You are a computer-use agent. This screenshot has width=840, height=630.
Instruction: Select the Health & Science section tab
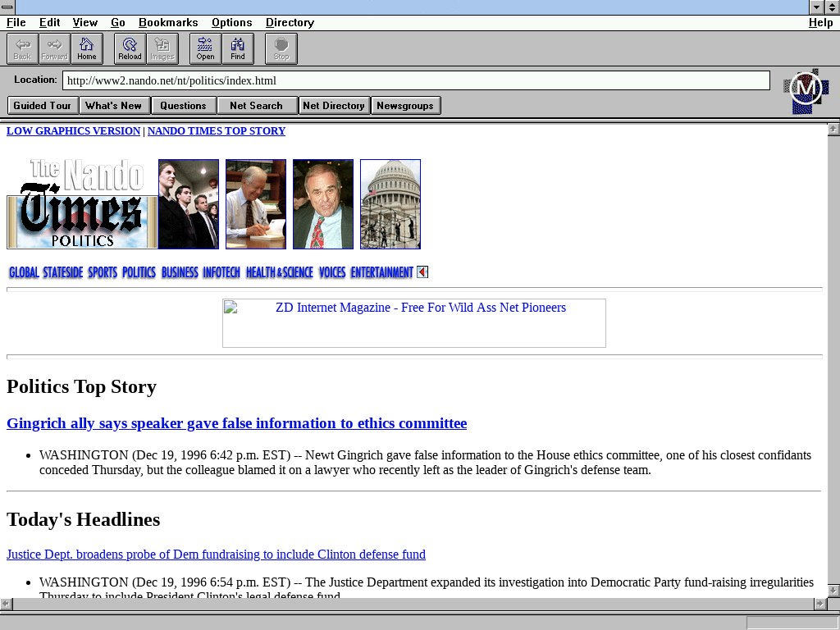click(x=279, y=272)
